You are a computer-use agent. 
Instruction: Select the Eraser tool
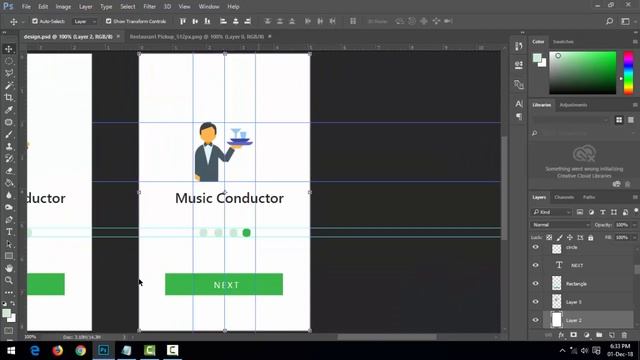(9, 171)
